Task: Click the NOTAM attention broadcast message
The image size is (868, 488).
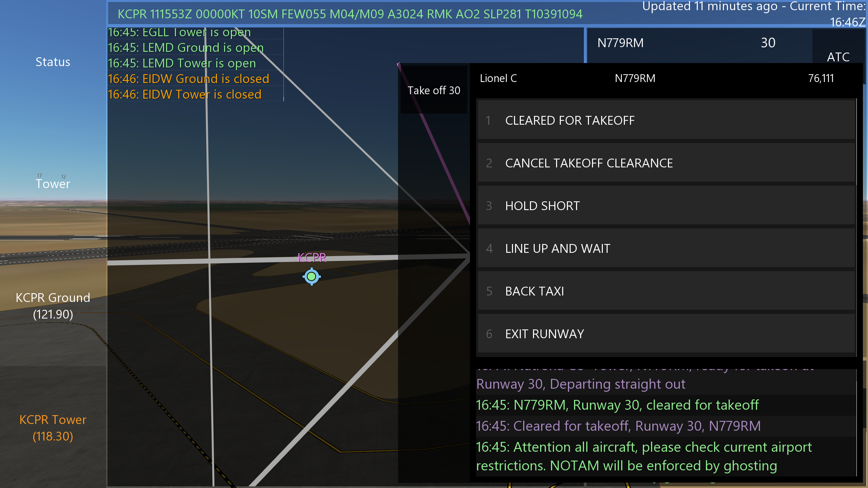Action: [644, 456]
